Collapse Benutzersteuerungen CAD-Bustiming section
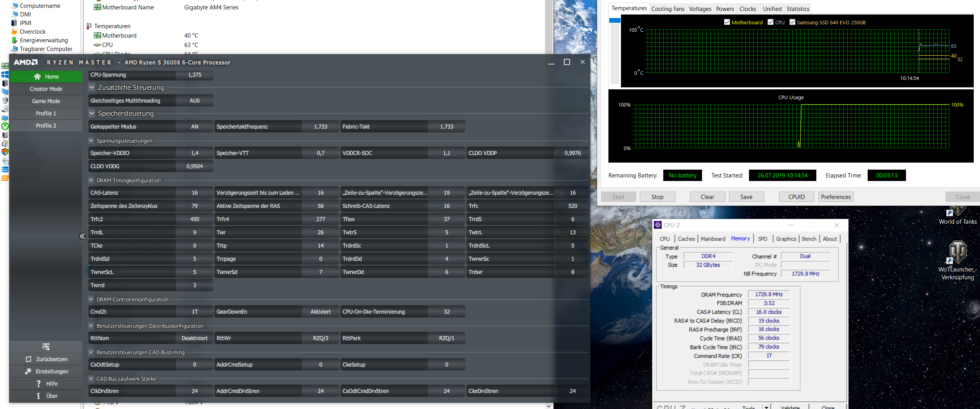Image resolution: width=980 pixels, height=409 pixels. (x=91, y=352)
